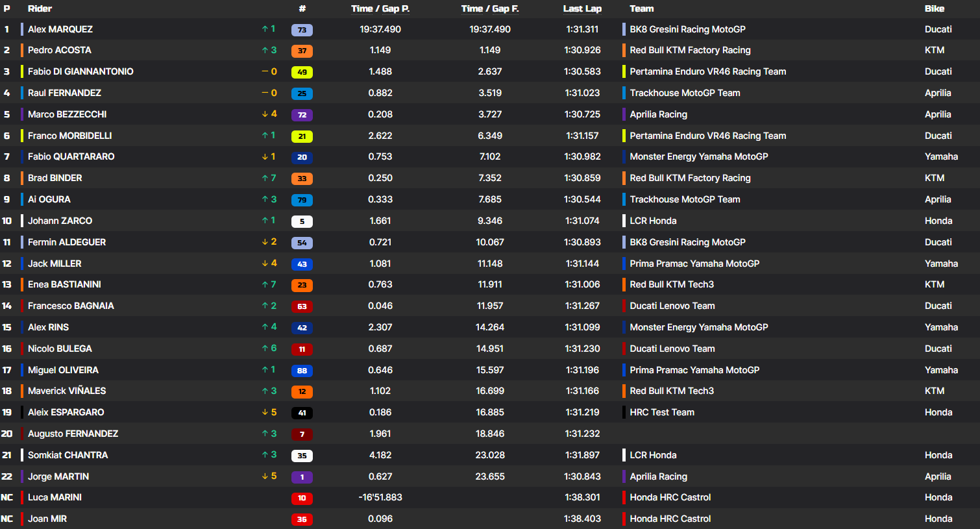Select the Time / Gap P. column header
The width and height of the screenshot is (980, 529).
[380, 8]
